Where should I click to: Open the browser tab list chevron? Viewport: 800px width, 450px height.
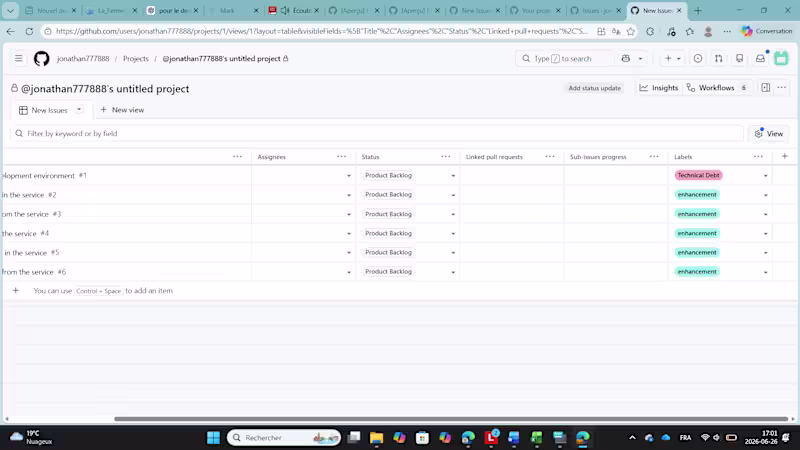[10, 10]
